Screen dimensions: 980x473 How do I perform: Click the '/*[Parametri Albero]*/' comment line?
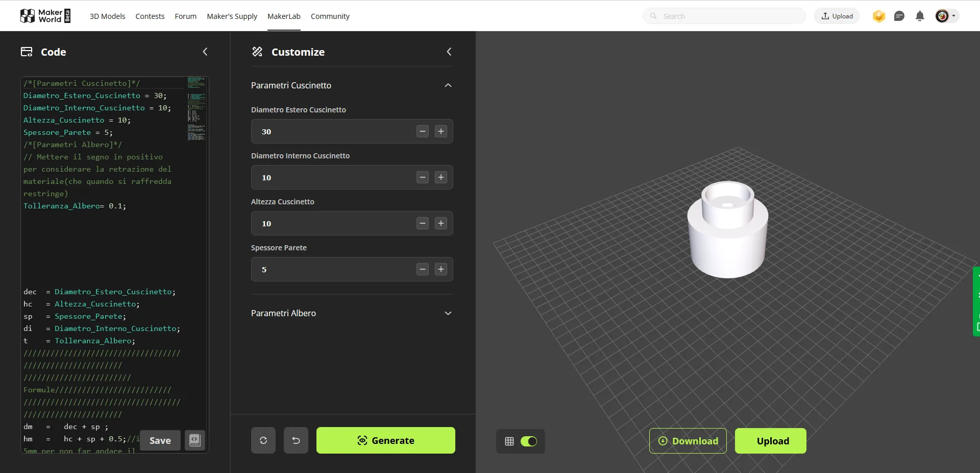[x=72, y=145]
